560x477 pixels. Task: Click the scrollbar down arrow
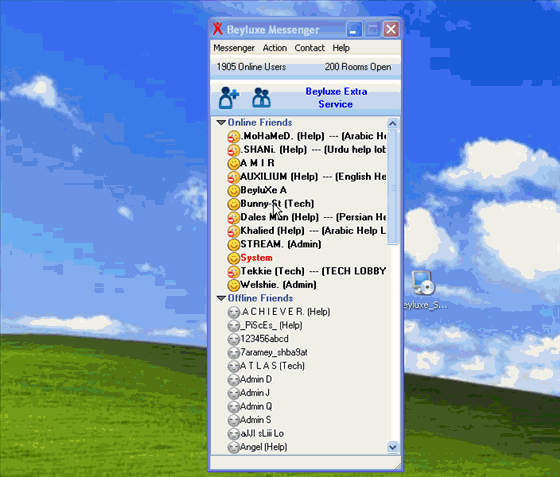tap(392, 447)
